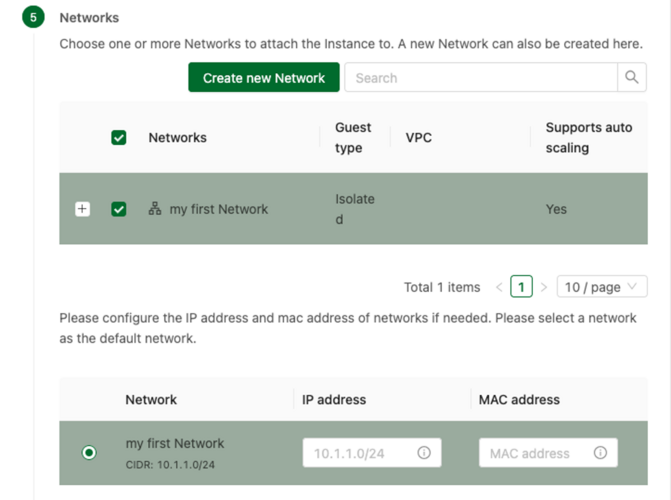
Task: Go to the previous page arrow
Action: click(x=499, y=287)
